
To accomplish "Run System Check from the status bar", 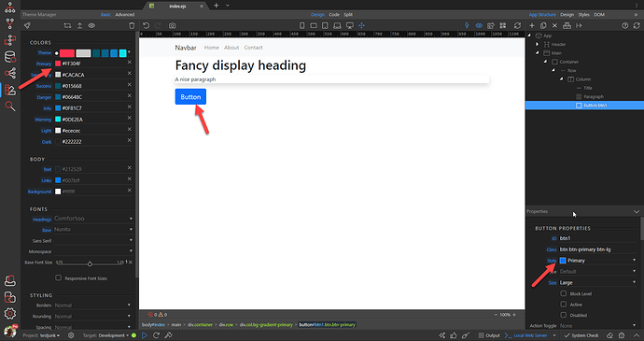I will tap(581, 335).
